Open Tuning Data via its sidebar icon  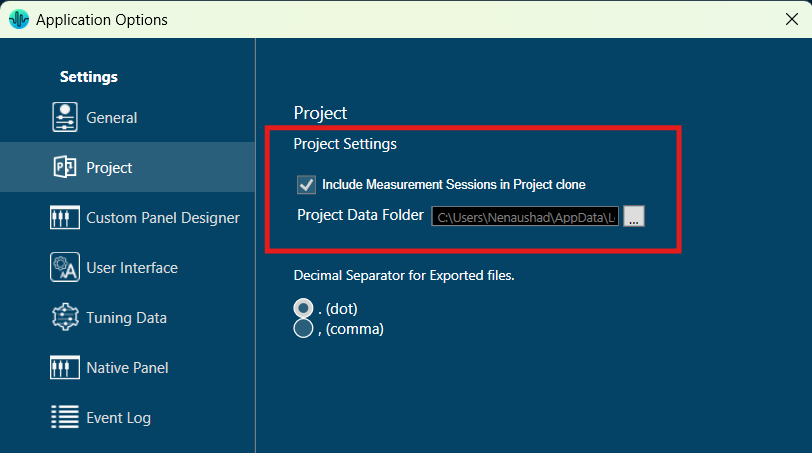[65, 317]
